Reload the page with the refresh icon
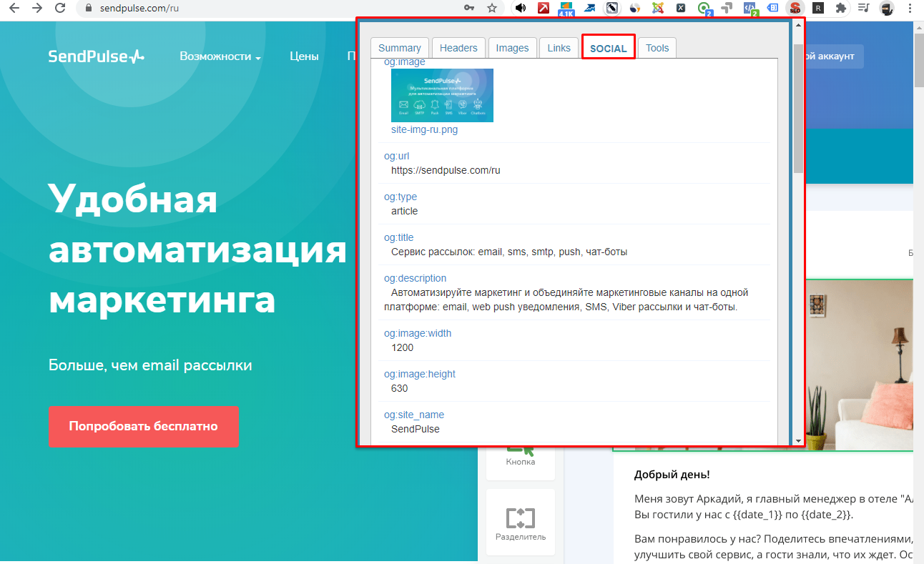Image resolution: width=924 pixels, height=564 pixels. tap(61, 8)
